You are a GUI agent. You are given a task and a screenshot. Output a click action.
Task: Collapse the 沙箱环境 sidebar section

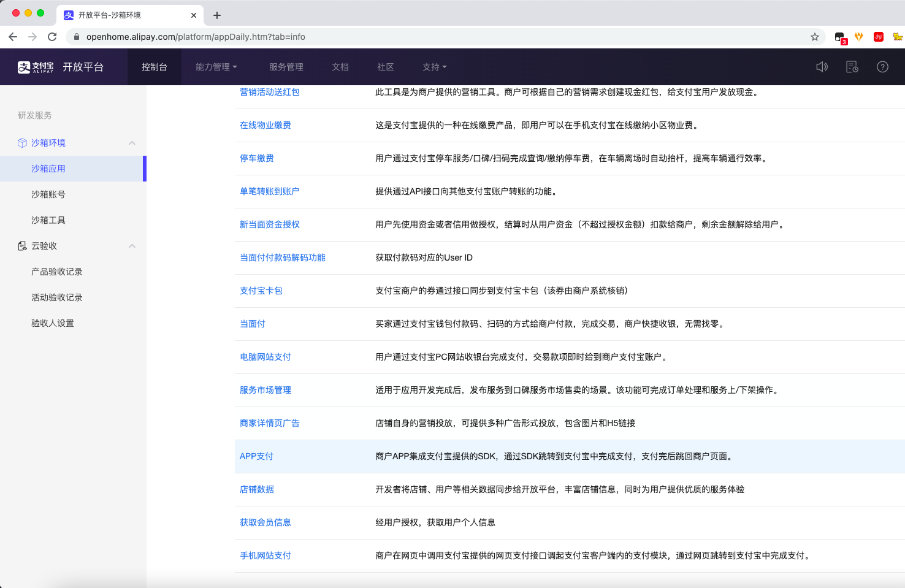pos(132,143)
